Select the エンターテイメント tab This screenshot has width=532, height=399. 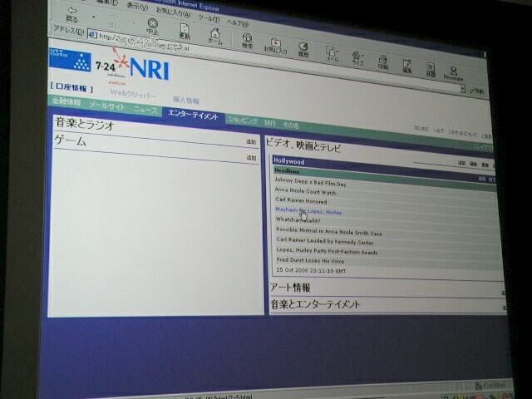193,116
